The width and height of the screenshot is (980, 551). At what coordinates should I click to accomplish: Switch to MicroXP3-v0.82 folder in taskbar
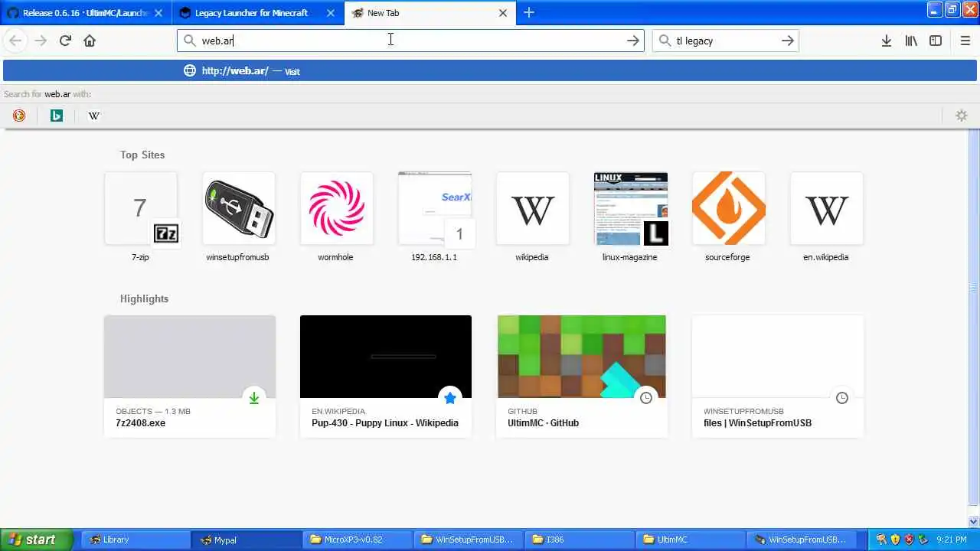tap(357, 540)
